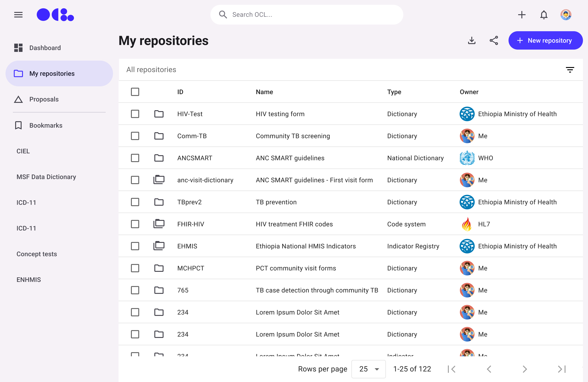Image resolution: width=588 pixels, height=382 pixels.
Task: Tick the FHIR-HIV row checkbox
Action: coord(135,224)
